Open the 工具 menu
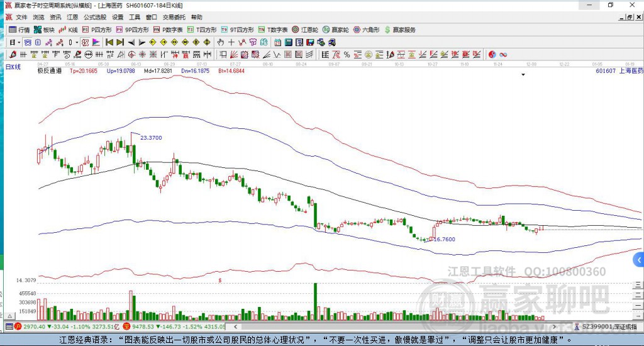This screenshot has width=644, height=346. [x=135, y=17]
